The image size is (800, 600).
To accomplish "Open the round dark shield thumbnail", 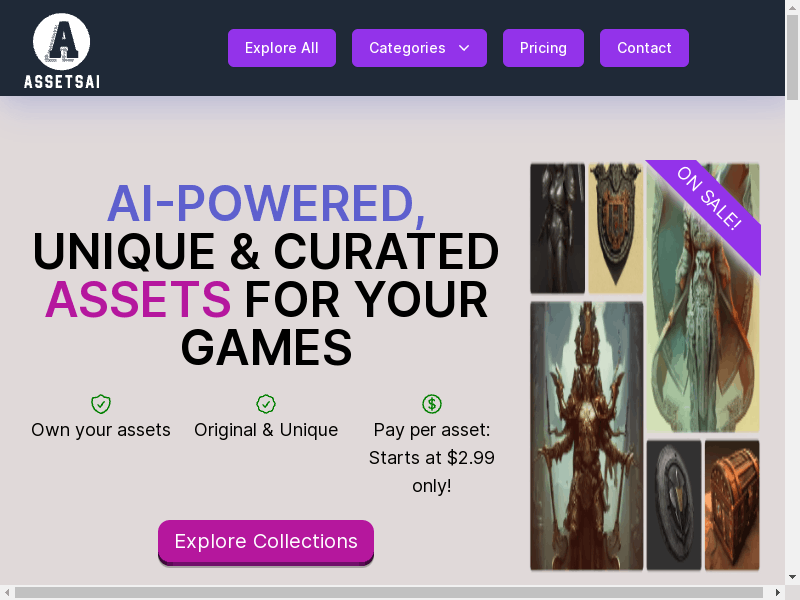I will click(674, 505).
